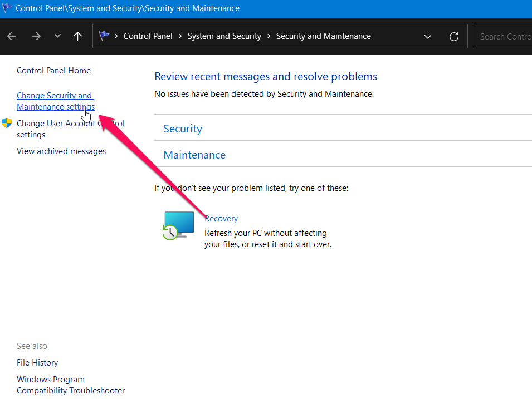This screenshot has height=399, width=532.
Task: Select System and Security breadcrumb
Action: 224,36
